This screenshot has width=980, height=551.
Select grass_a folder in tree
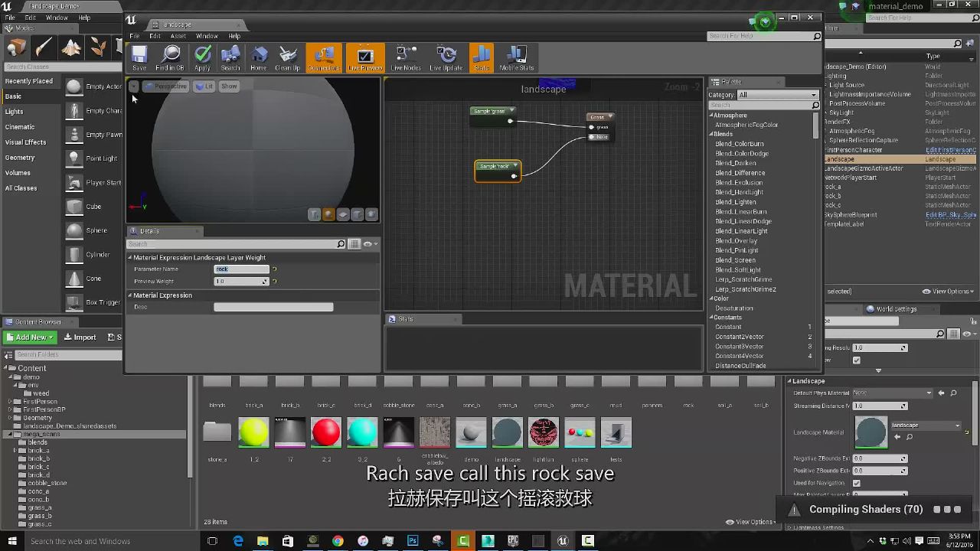click(40, 508)
